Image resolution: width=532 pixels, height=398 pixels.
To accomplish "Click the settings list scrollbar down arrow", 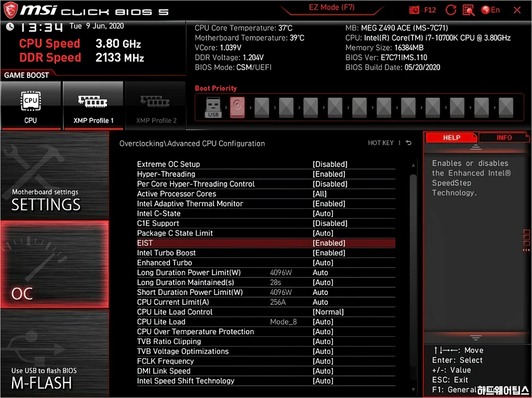I will click(x=413, y=390).
